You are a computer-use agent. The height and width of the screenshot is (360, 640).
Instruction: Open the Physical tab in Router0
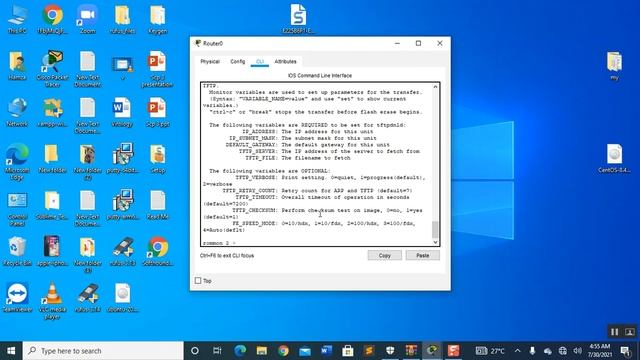[210, 62]
